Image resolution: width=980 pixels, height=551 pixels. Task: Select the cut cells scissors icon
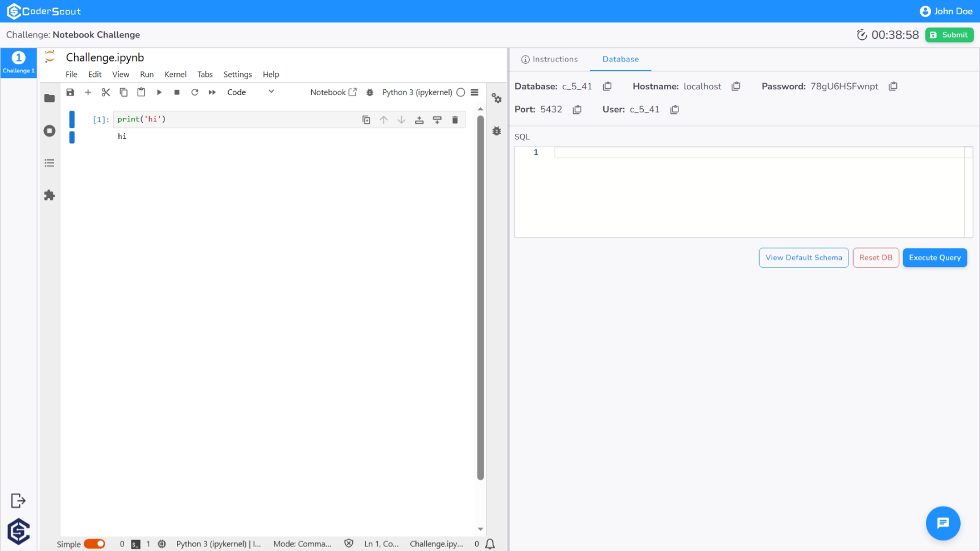pyautogui.click(x=105, y=92)
